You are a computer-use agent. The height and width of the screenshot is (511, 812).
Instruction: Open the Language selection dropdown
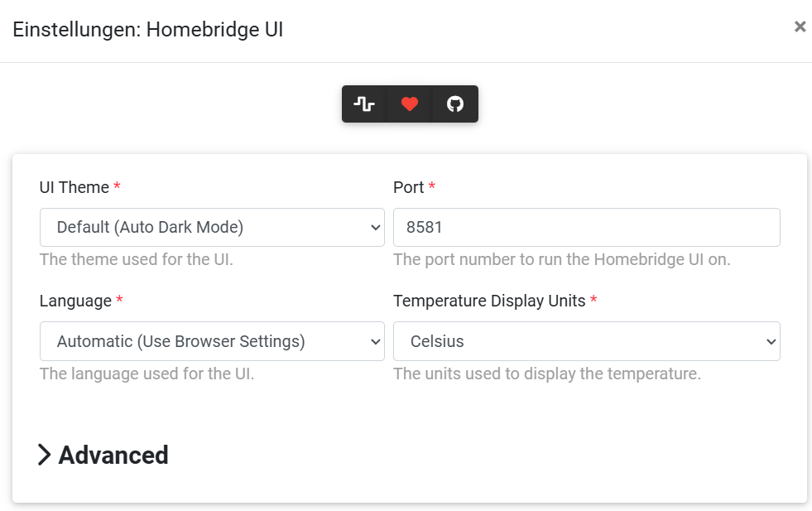click(x=212, y=341)
